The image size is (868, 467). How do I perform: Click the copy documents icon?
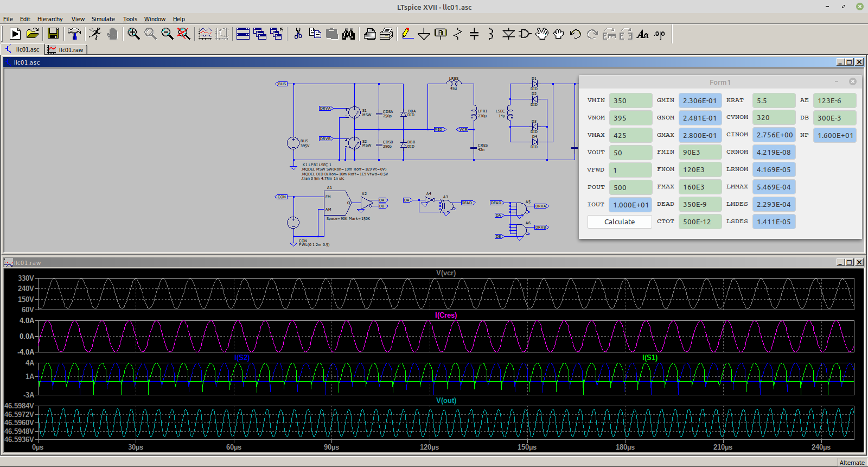click(x=315, y=34)
